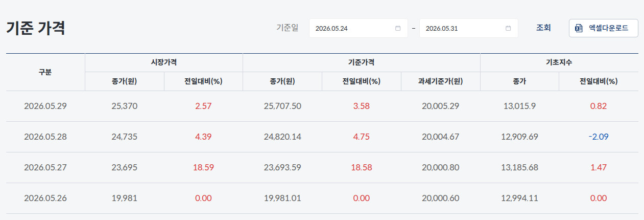Select the 2026.05.29 date row
644x220 pixels.
tap(322, 106)
